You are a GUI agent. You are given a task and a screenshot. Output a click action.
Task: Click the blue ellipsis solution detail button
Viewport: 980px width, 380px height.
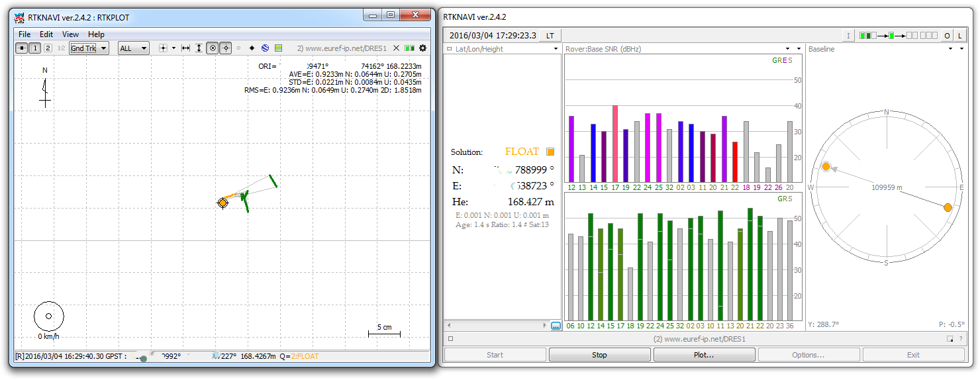pos(556,326)
